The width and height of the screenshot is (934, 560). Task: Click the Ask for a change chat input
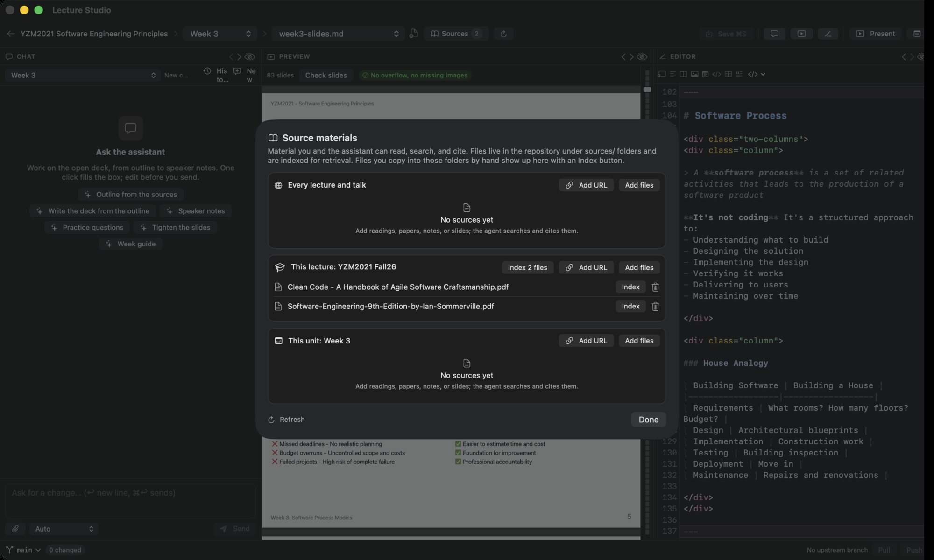[x=131, y=501]
